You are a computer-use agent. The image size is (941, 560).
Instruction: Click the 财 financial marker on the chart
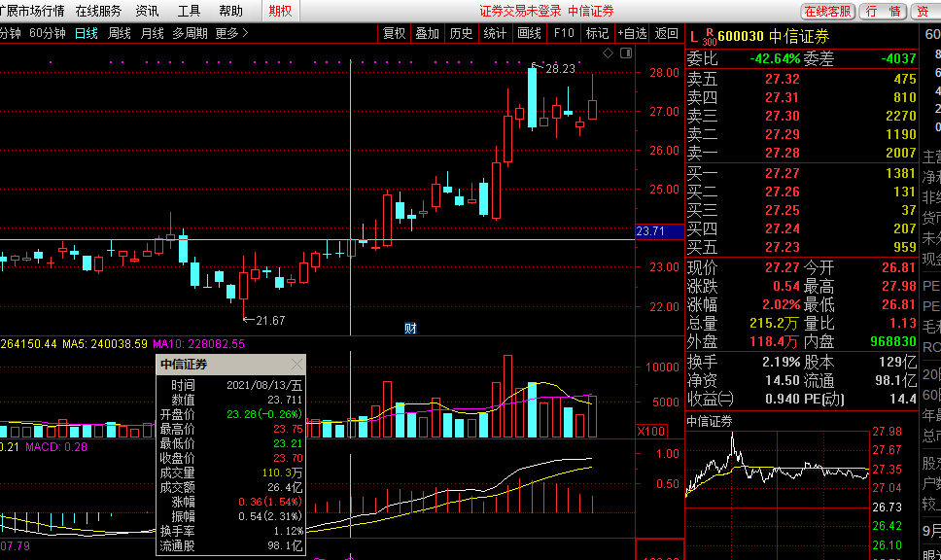[410, 328]
